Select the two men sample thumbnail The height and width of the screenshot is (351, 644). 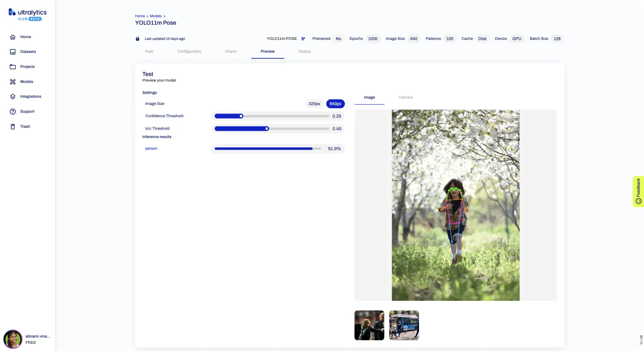(x=369, y=325)
